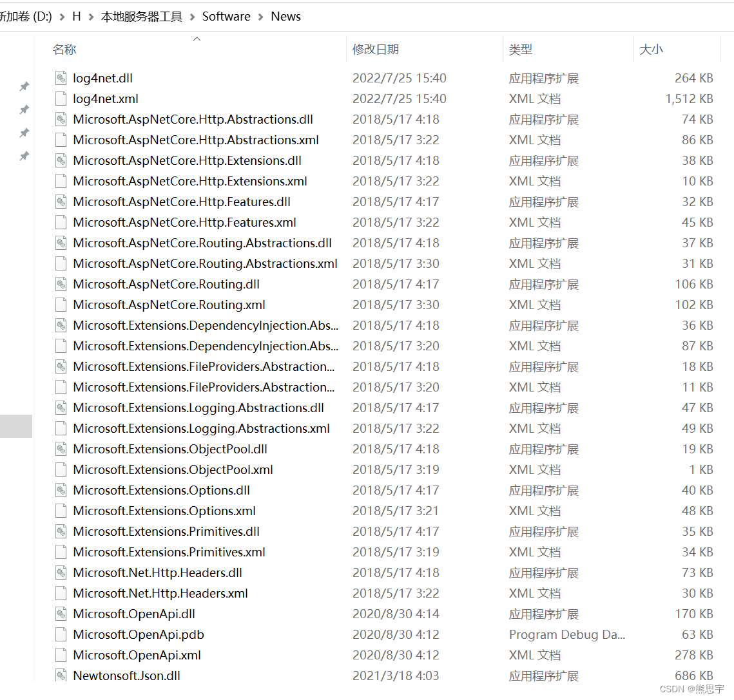Click icon of Microsoft.Extensions.ObjectPool.dll
Viewport: 734px width, 700px height.
tap(61, 449)
